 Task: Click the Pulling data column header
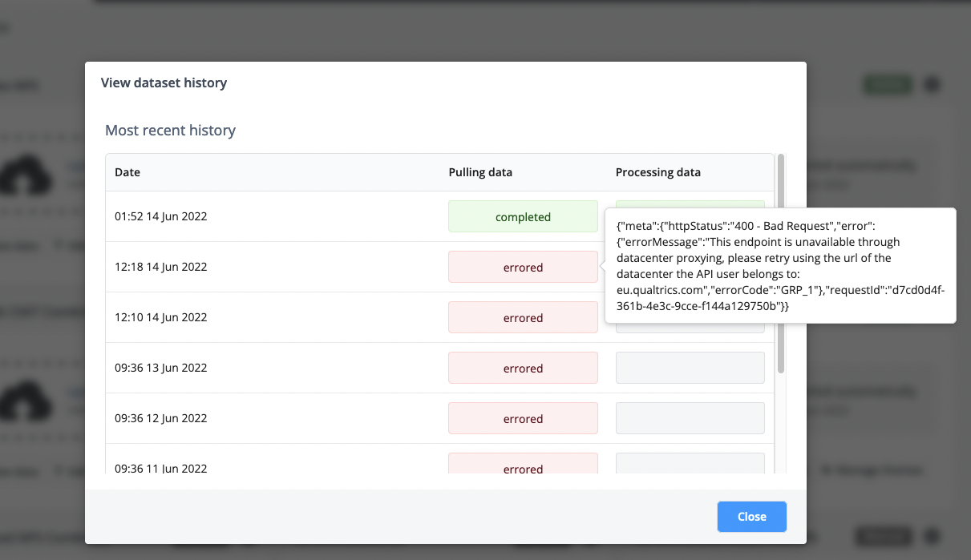point(480,172)
